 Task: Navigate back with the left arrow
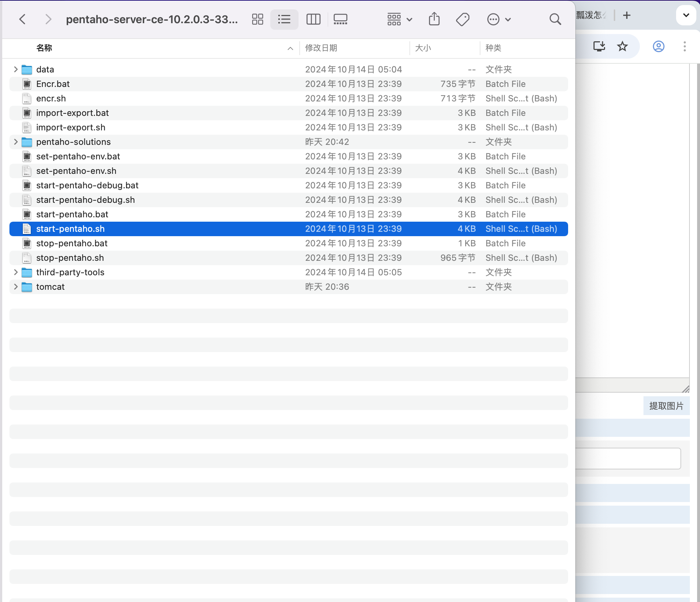(22, 19)
